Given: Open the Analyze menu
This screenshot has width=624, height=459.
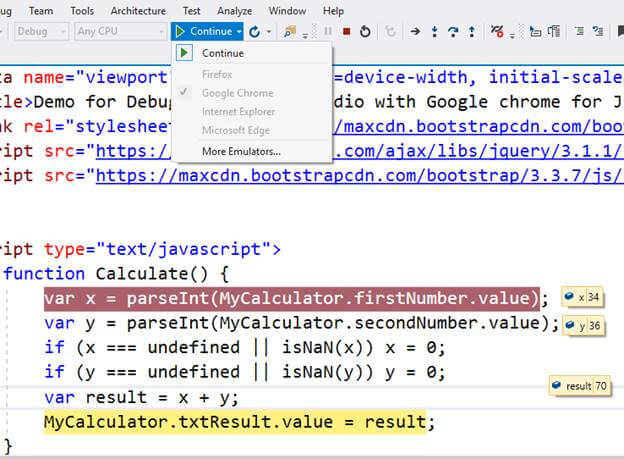Looking at the screenshot, I should coord(234,11).
